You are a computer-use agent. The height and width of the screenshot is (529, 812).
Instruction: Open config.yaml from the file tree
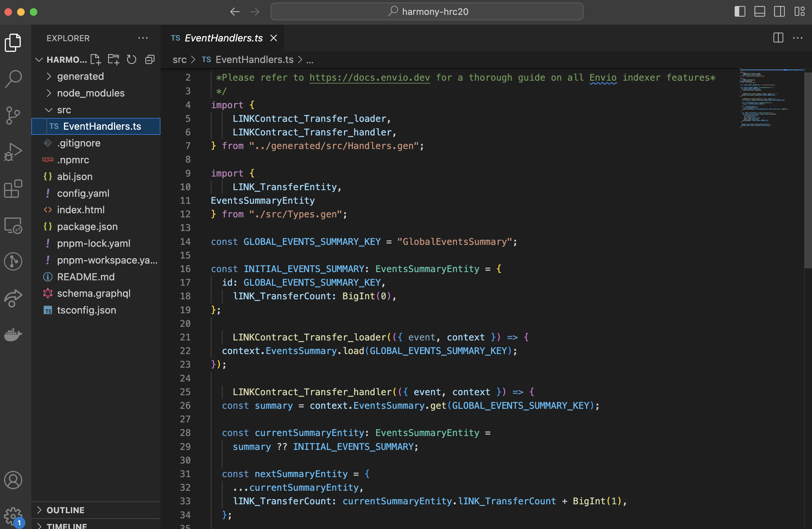(x=83, y=193)
